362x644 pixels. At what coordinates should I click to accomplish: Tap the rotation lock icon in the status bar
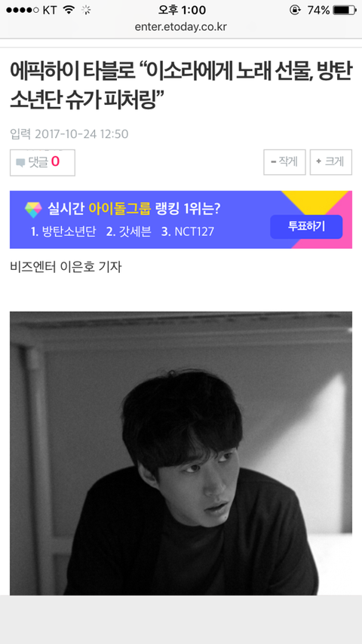click(x=295, y=10)
